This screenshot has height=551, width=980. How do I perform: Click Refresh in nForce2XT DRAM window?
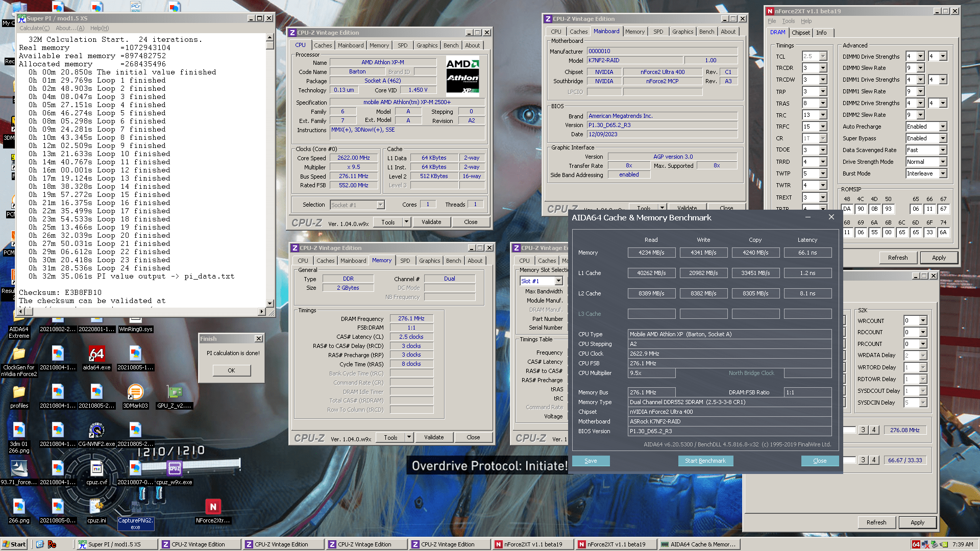pos(898,258)
